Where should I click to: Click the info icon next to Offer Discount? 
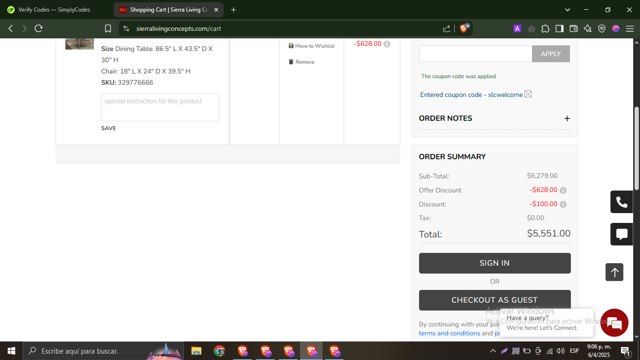point(563,190)
